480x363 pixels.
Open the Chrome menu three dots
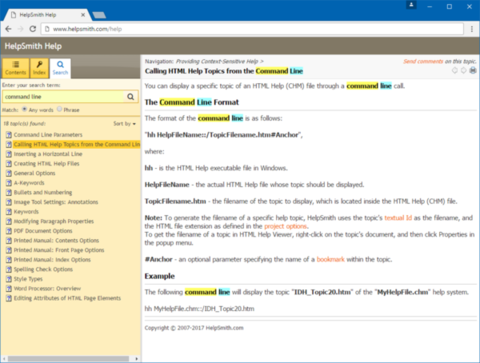click(x=472, y=29)
